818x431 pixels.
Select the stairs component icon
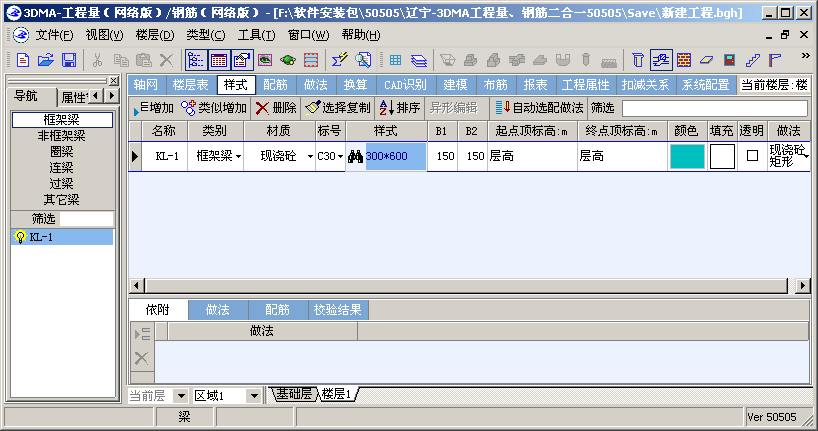pos(752,60)
